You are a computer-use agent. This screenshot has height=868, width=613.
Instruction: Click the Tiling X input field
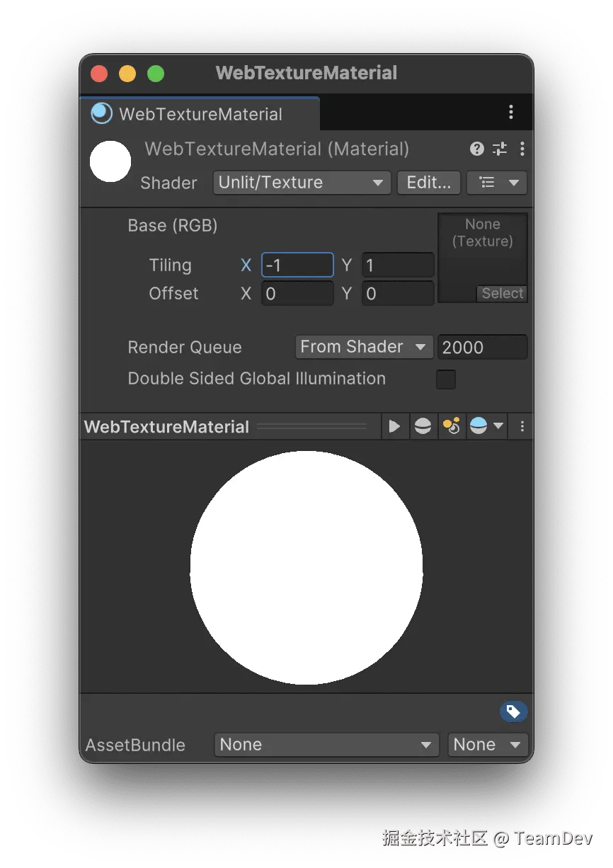tap(297, 265)
